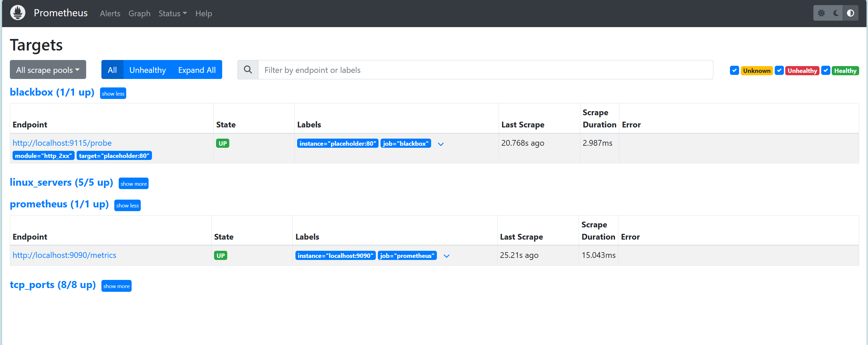
Task: Click the prometheus (1/1 up) heading link
Action: click(x=59, y=204)
